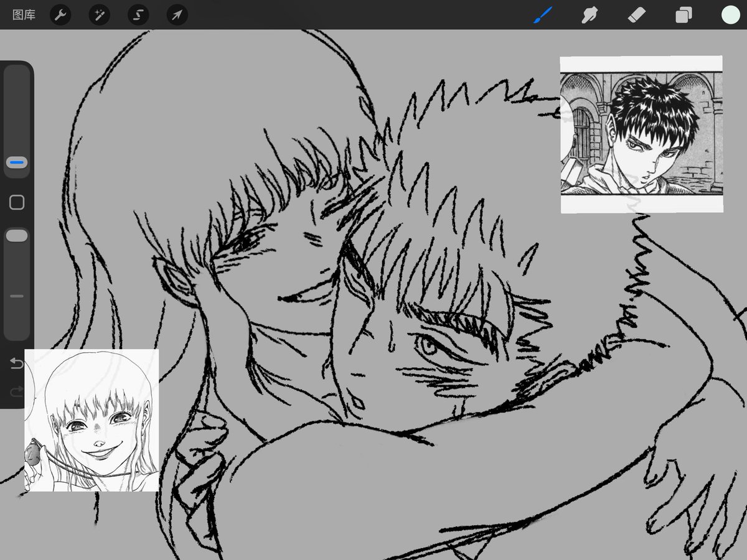Open the Actions wrench menu

pyautogui.click(x=60, y=15)
